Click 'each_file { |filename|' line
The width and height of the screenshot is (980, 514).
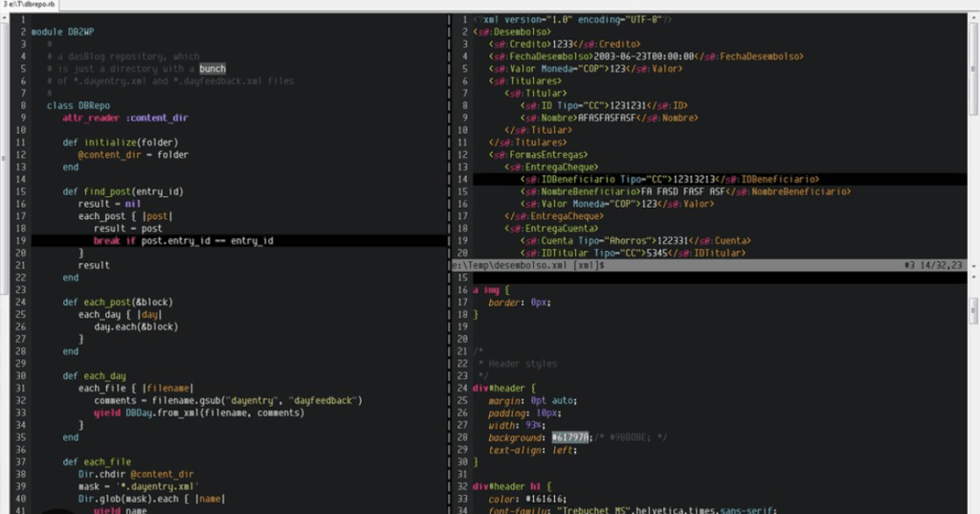(136, 389)
